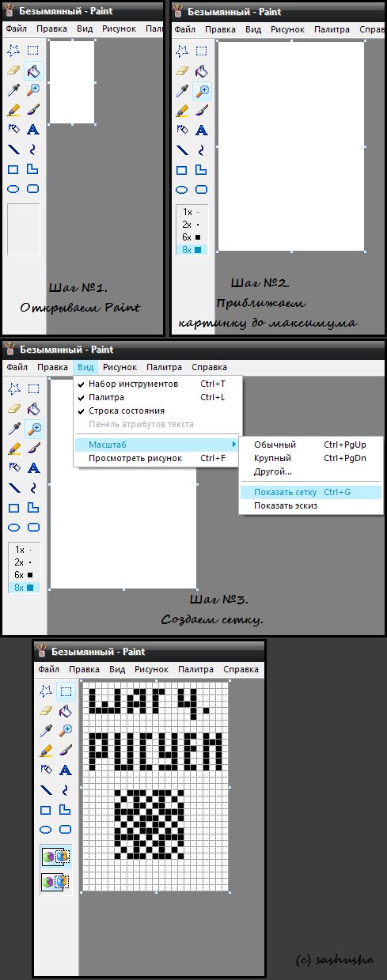Image resolution: width=387 pixels, height=980 pixels.
Task: Click gridded pixel canvas in Step 4 window
Action: coord(155,785)
